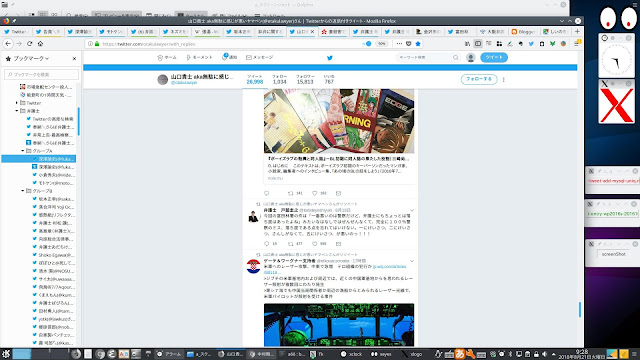Open the cockpit laser photo in the tweet

[x=339, y=325]
